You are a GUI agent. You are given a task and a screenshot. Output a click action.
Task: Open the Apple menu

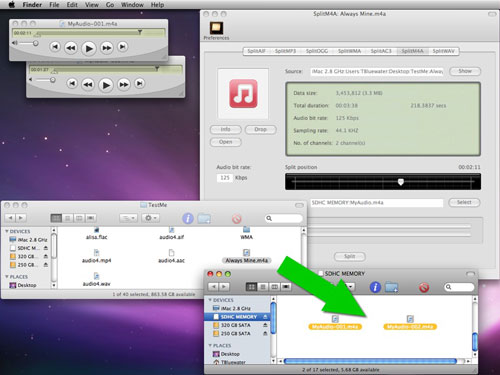11,5
